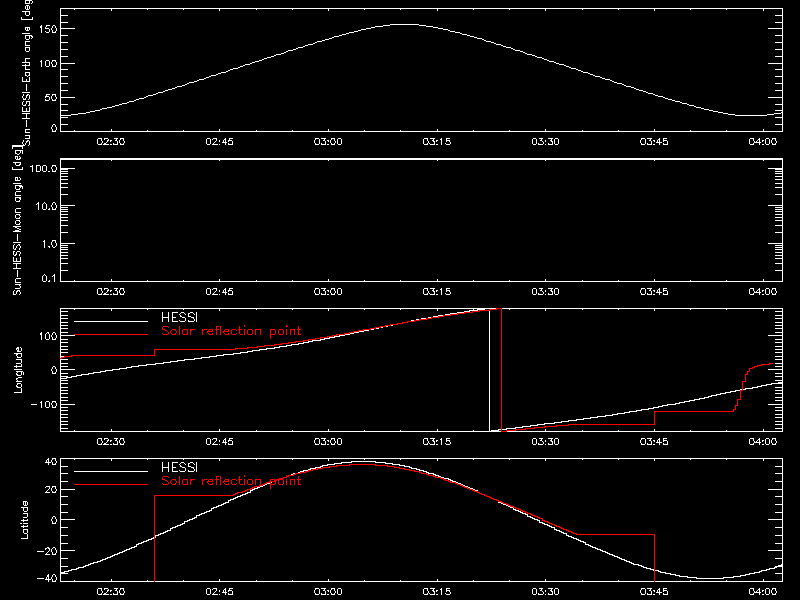Select HESSI legend entry in Longitude plot
Viewport: 800px width, 600px height.
click(179, 317)
